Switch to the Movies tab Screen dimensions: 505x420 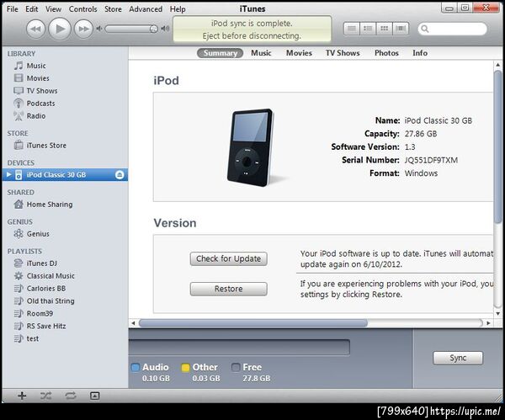[299, 53]
